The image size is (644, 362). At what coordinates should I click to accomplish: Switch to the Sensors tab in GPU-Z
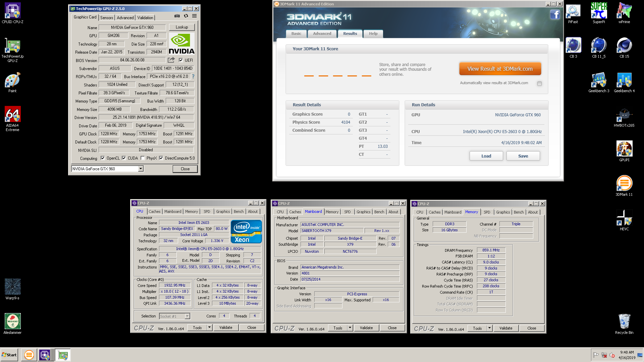pos(107,18)
